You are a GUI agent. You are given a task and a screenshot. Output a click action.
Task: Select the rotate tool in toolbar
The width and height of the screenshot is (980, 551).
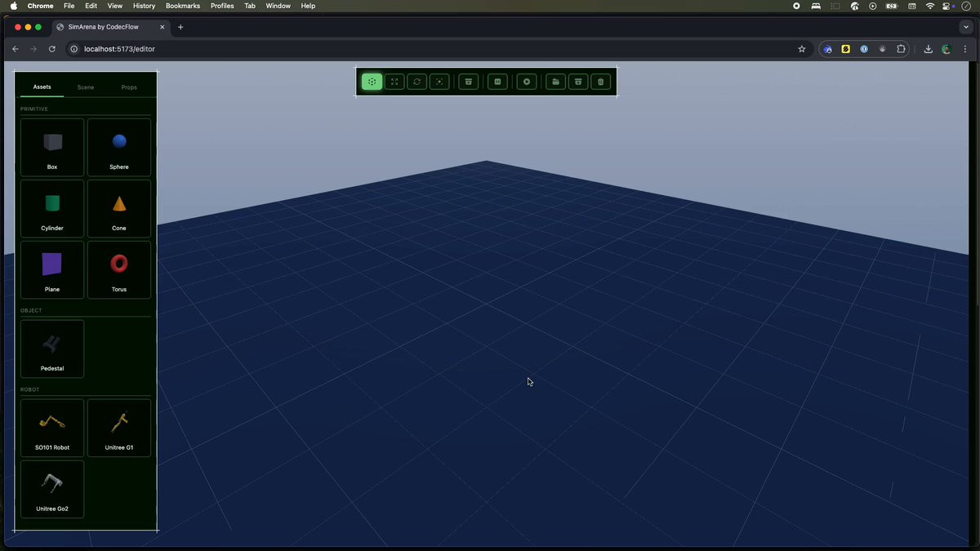416,82
